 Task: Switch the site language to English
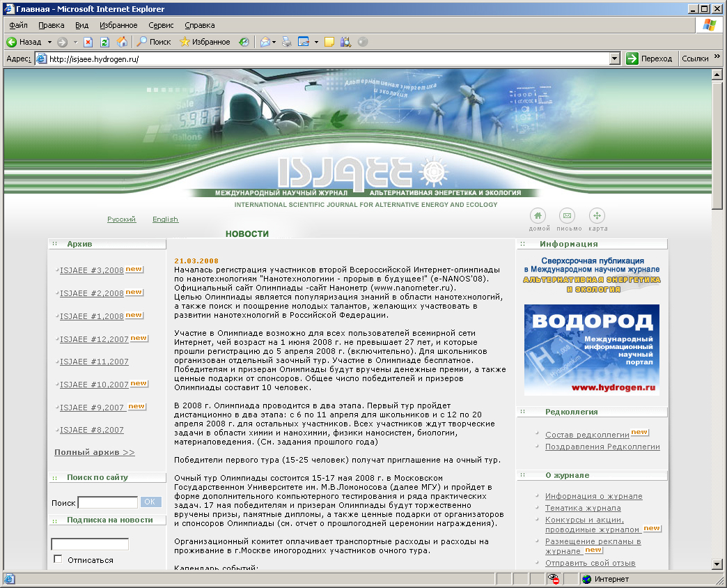pos(165,219)
